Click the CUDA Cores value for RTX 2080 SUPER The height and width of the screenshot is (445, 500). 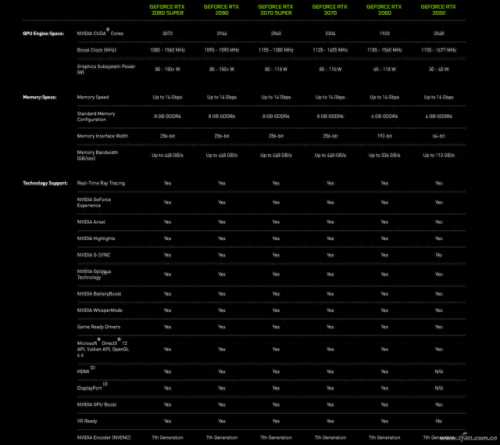point(167,33)
